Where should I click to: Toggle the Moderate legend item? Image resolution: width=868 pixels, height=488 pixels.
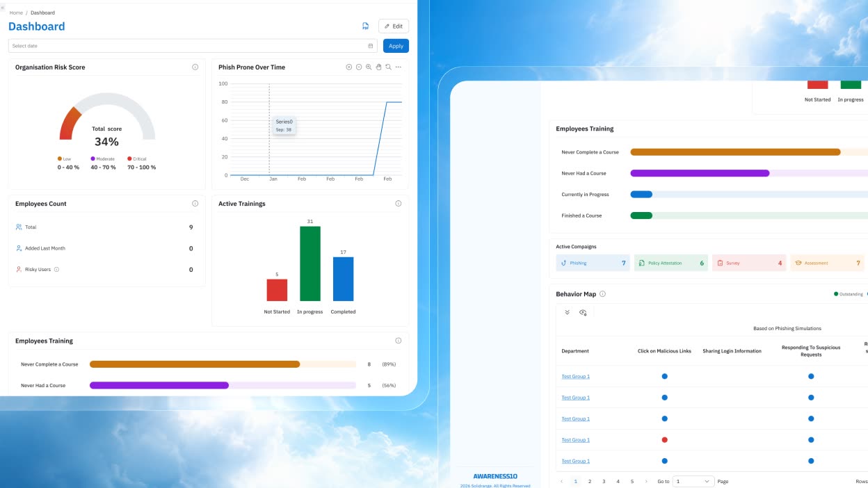102,158
